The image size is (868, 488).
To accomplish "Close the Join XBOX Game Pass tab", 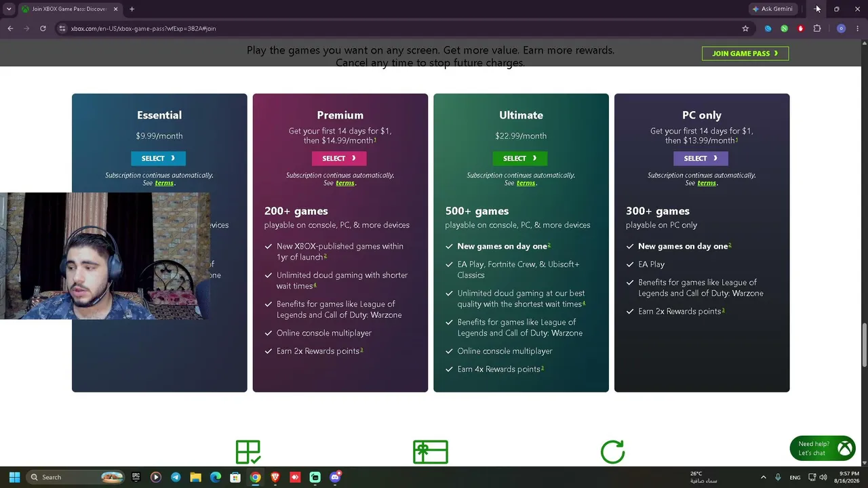I will 115,9.
